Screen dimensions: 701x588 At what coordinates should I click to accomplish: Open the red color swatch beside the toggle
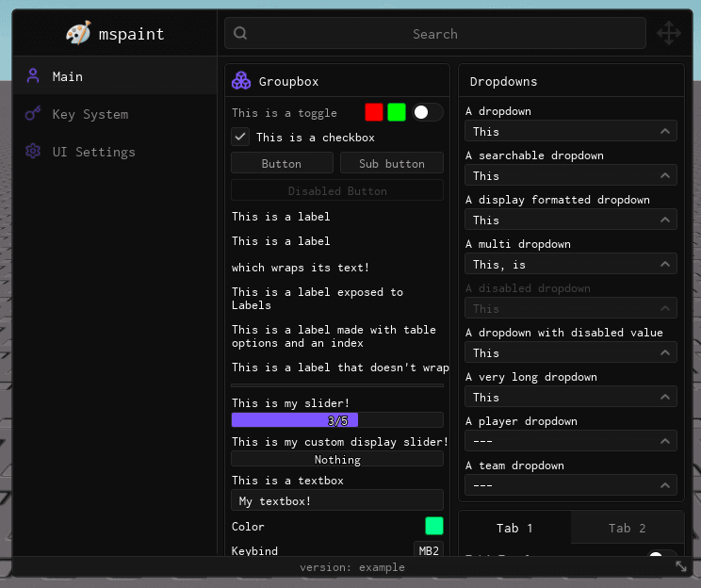[374, 112]
